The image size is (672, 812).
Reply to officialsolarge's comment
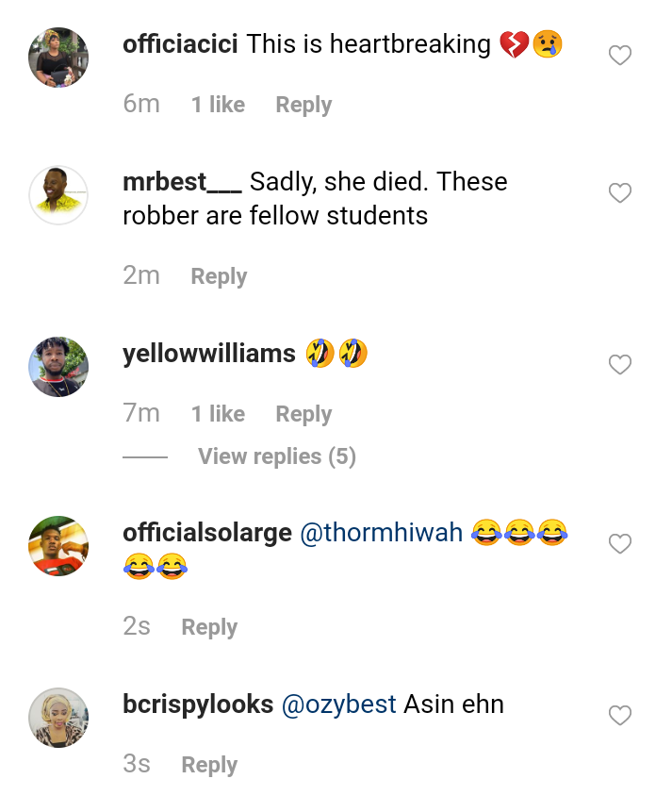209,627
